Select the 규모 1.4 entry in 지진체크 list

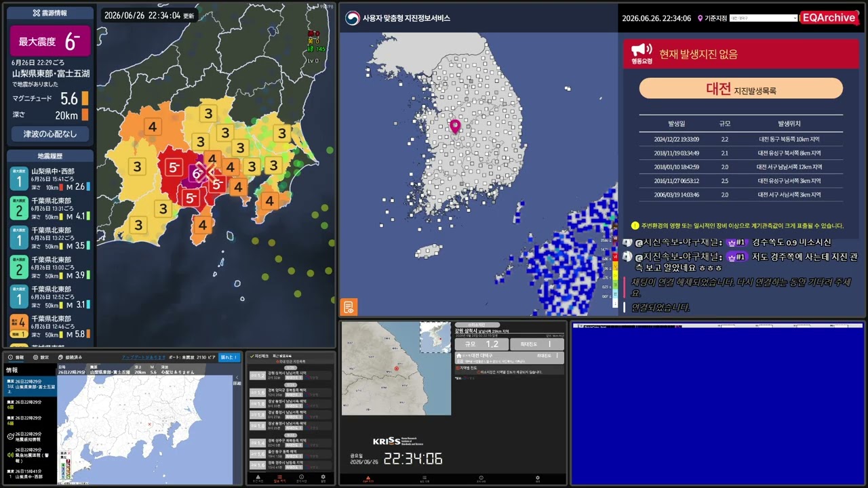pos(290,443)
